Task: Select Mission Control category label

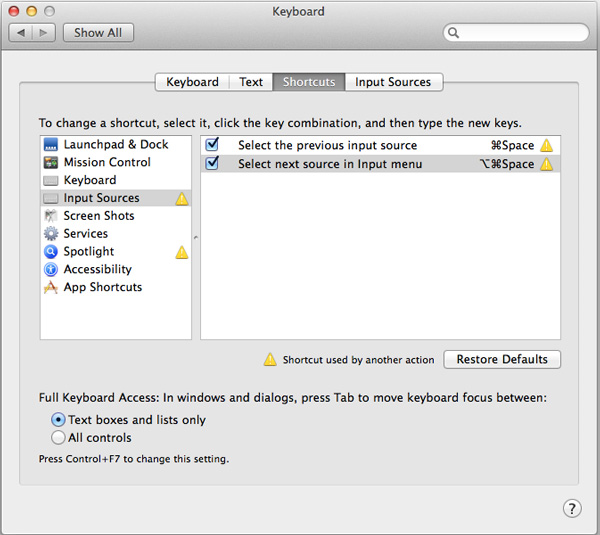Action: pyautogui.click(x=107, y=162)
